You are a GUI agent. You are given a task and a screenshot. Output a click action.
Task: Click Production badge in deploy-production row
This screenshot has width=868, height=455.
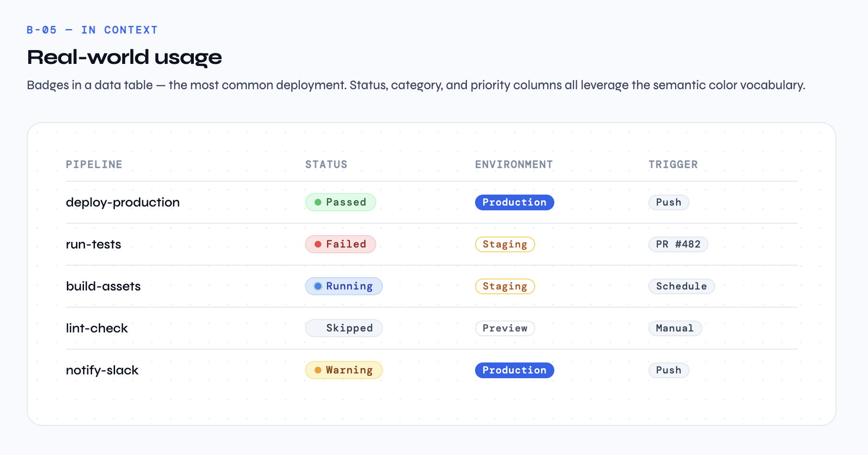514,202
